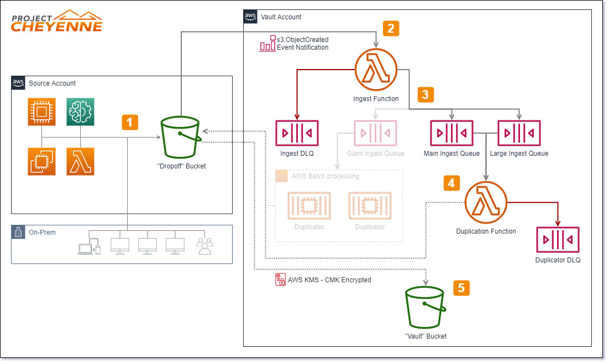This screenshot has width=609, height=364.
Task: Click the last desktop monitor icon before users
Action: (175, 246)
